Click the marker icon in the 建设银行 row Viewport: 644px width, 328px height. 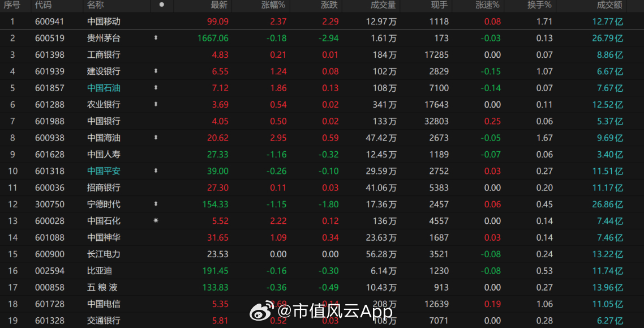[x=156, y=71]
